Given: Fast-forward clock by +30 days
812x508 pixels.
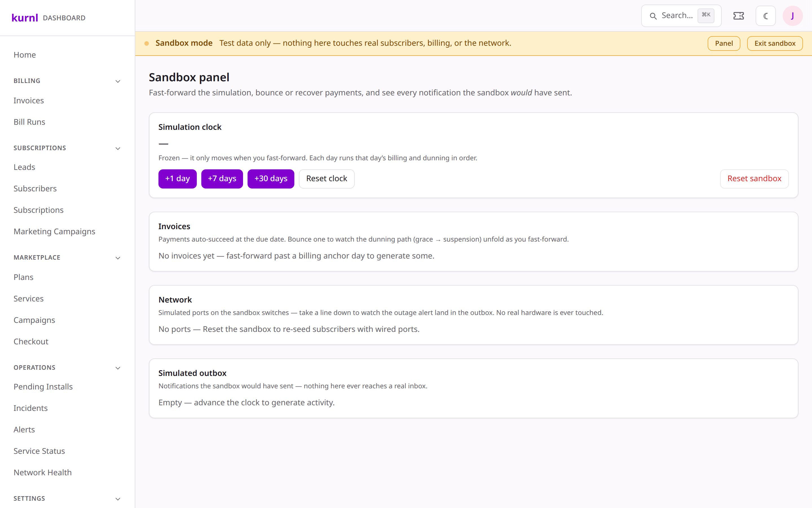Looking at the screenshot, I should pyautogui.click(x=271, y=179).
